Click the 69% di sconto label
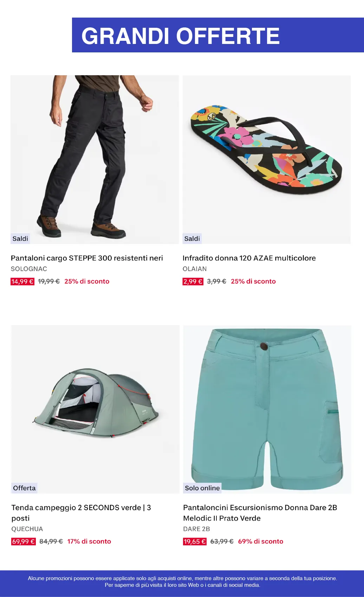364x597 pixels. pos(261,541)
